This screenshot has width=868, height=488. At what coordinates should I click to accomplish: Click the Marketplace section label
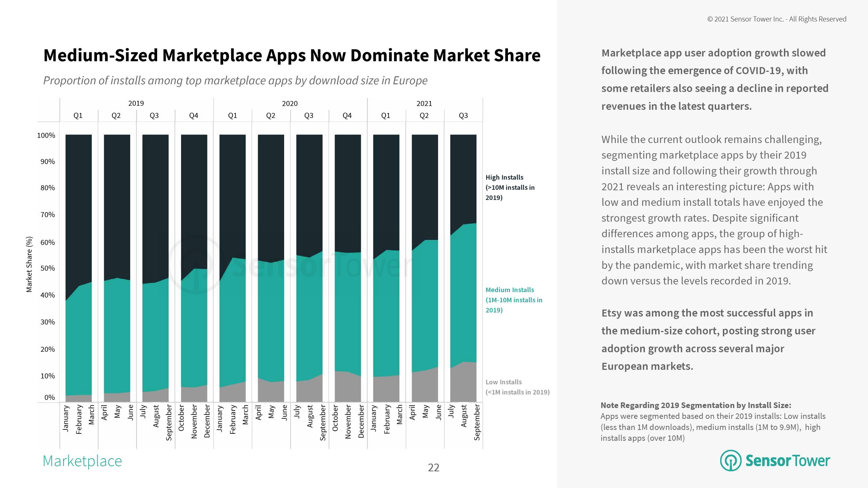(x=82, y=461)
